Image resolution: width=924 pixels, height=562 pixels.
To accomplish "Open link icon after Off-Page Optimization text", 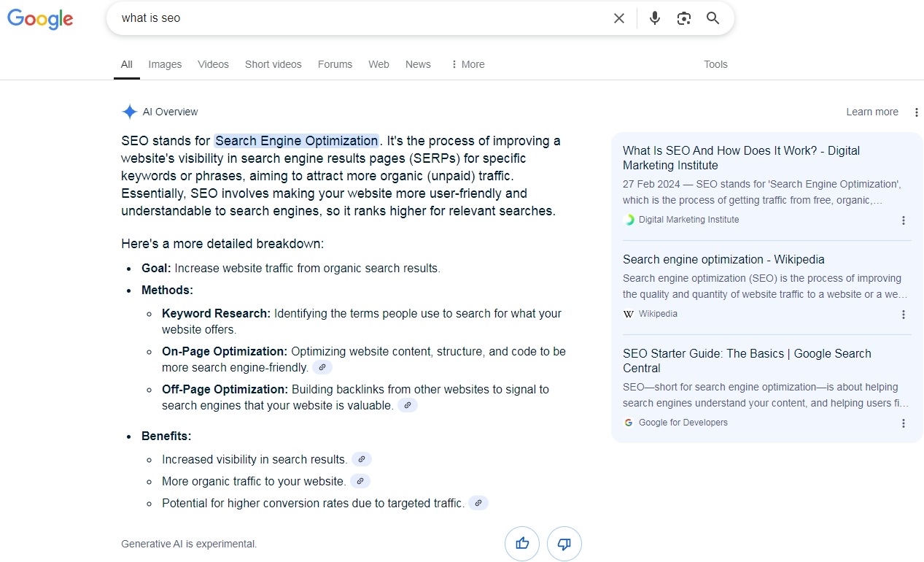I will [x=408, y=405].
